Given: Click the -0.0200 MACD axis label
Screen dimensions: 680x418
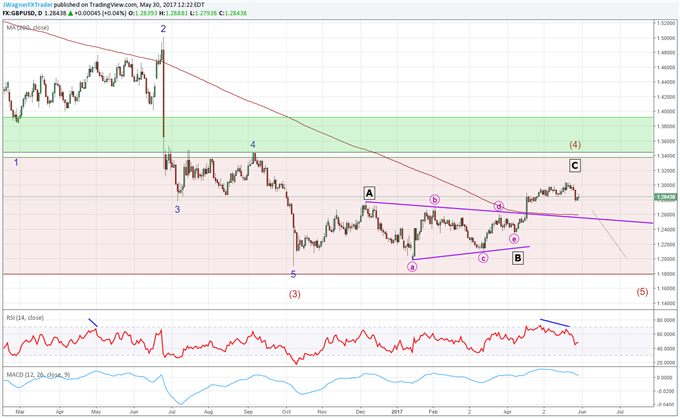Looking at the screenshot, I should pyautogui.click(x=666, y=391).
